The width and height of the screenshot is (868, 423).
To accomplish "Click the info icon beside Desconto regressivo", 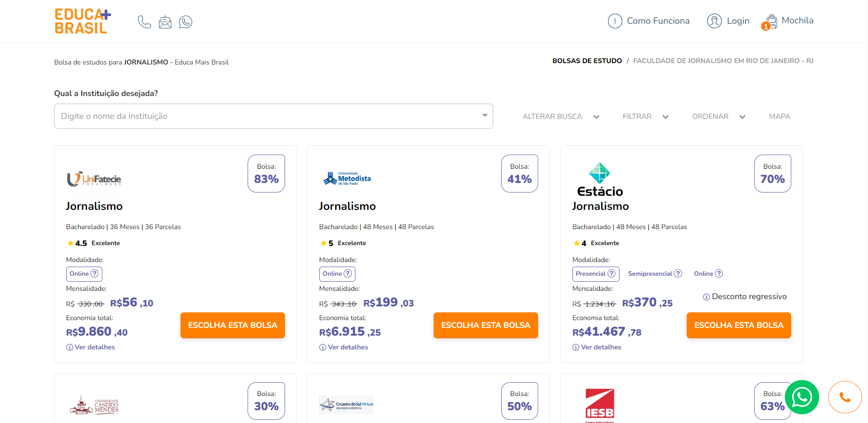I will pyautogui.click(x=706, y=297).
